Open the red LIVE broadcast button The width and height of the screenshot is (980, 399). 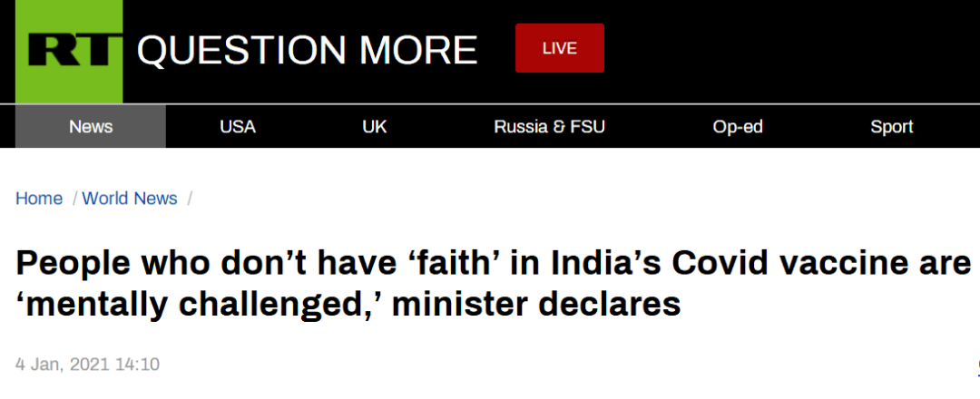559,48
